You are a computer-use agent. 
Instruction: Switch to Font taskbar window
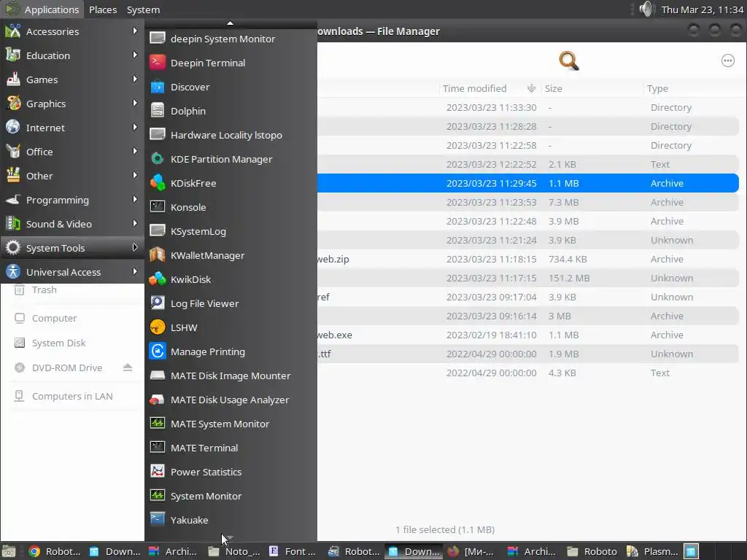tap(293, 551)
